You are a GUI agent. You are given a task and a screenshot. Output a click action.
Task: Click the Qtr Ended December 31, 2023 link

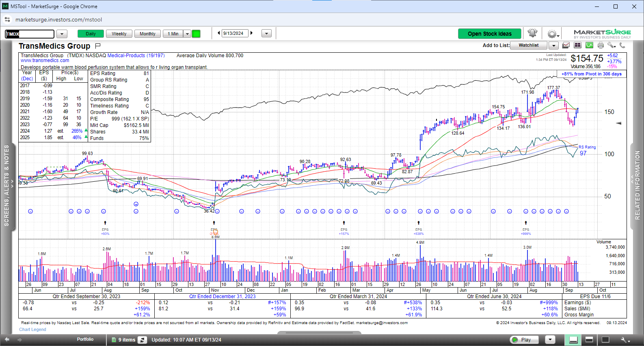coord(223,297)
